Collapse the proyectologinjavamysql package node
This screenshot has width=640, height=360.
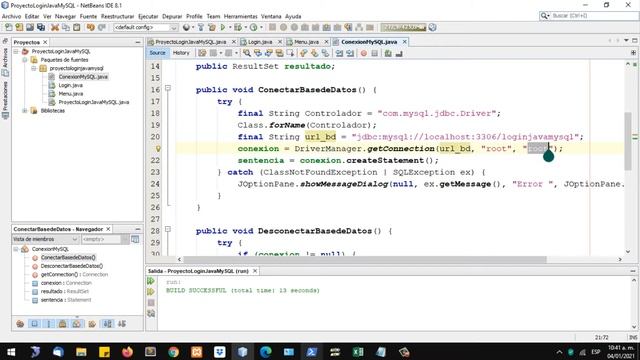tap(34, 68)
